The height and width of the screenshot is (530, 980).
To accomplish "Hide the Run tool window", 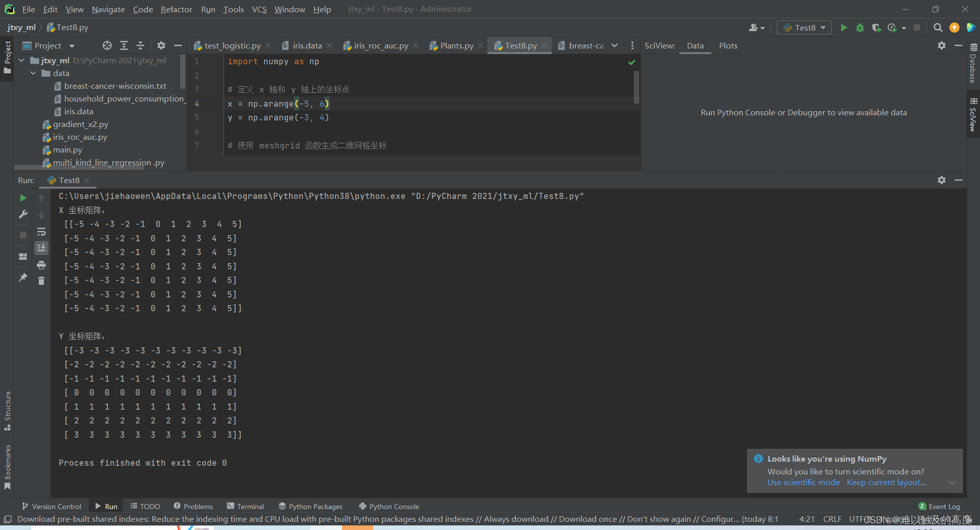I will [959, 180].
